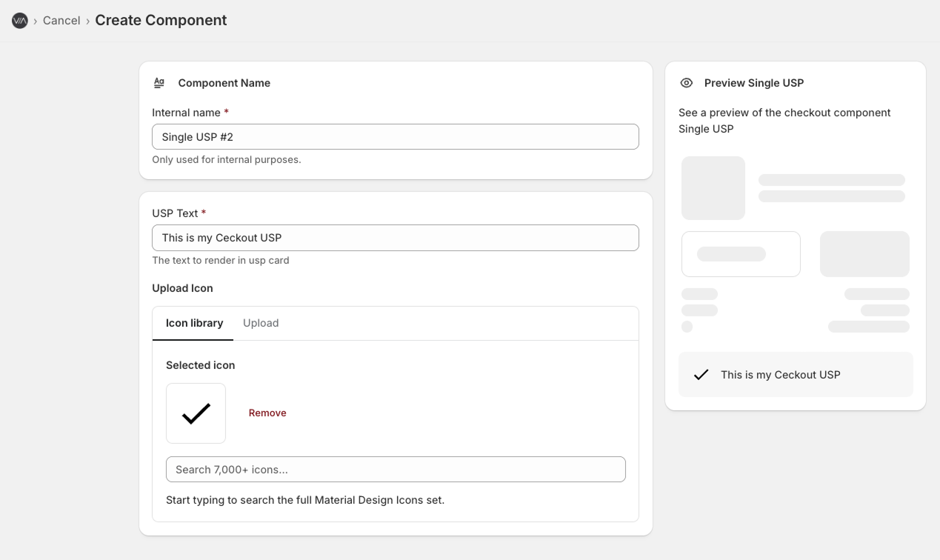Switch to the Upload tab
The image size is (940, 560).
pyautogui.click(x=261, y=323)
